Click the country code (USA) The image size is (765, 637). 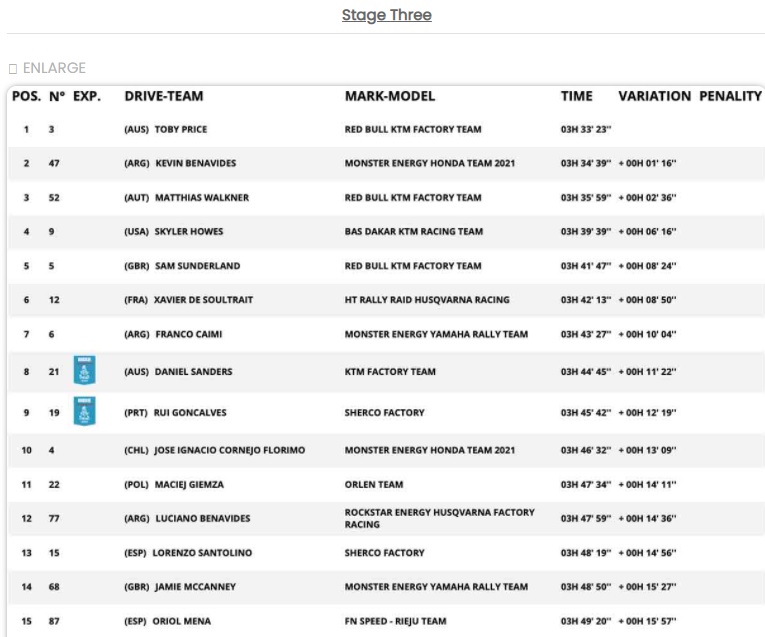point(137,232)
